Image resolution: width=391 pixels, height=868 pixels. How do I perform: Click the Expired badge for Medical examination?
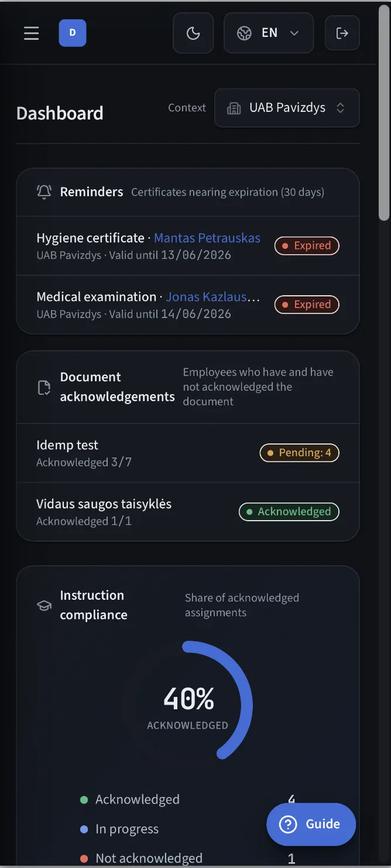pos(307,305)
